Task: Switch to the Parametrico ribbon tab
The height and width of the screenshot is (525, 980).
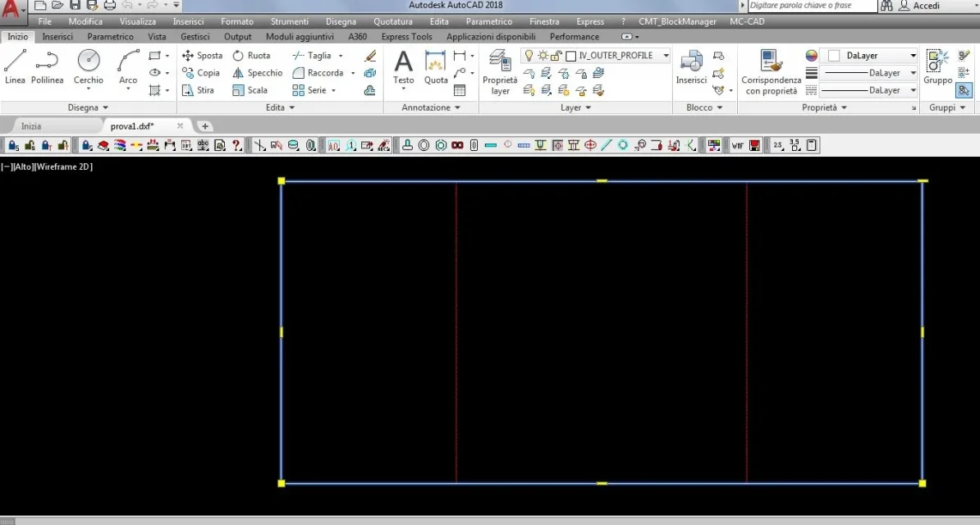Action: pyautogui.click(x=110, y=37)
